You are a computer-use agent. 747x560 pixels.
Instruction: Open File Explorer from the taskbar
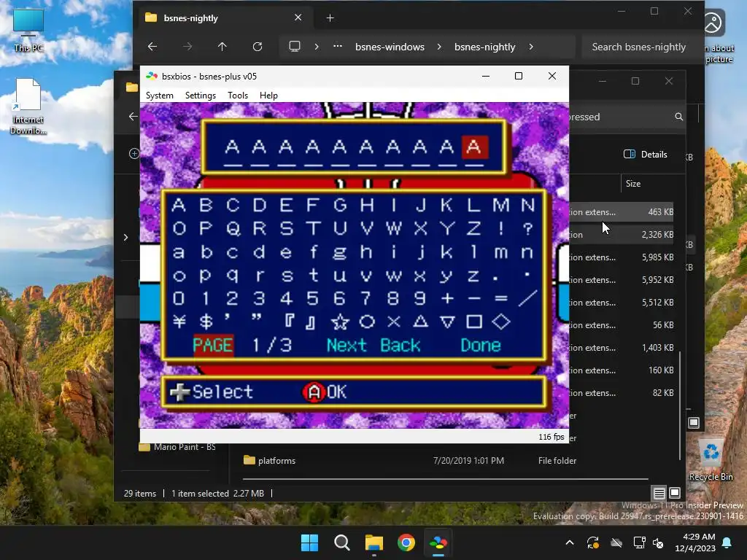click(x=374, y=542)
